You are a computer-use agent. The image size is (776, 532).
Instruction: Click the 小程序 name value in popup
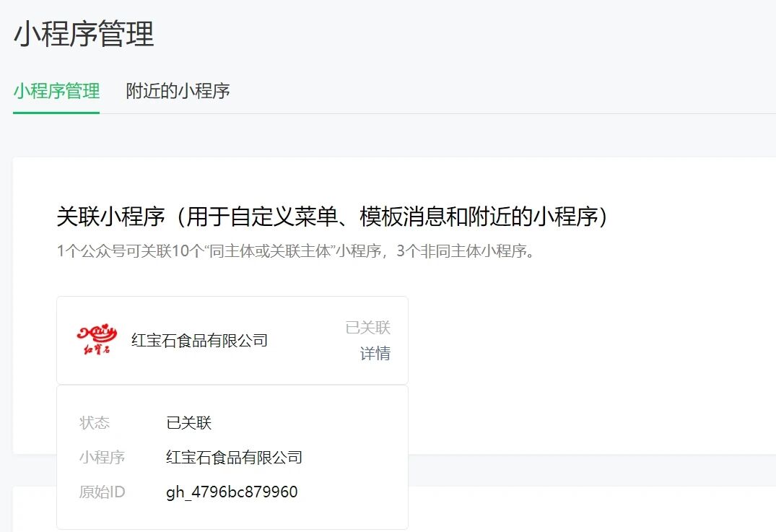click(x=234, y=457)
